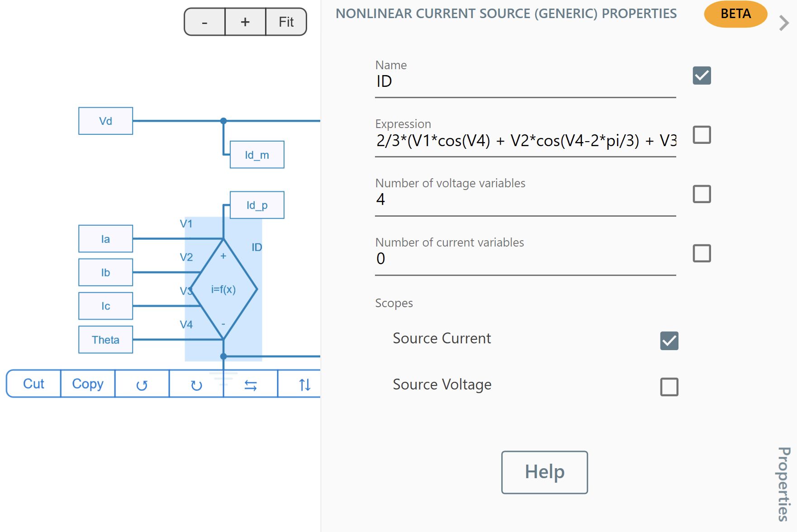Copy the selected component

point(88,384)
